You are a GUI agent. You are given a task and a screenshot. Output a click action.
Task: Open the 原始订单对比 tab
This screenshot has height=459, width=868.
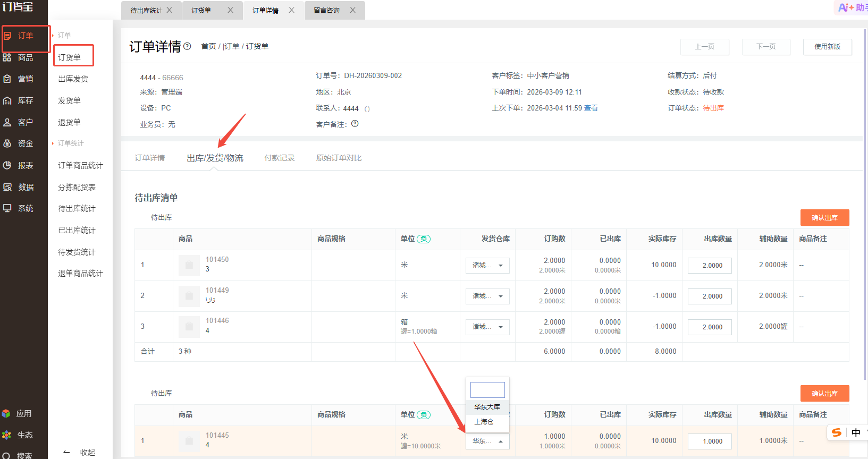coord(339,158)
